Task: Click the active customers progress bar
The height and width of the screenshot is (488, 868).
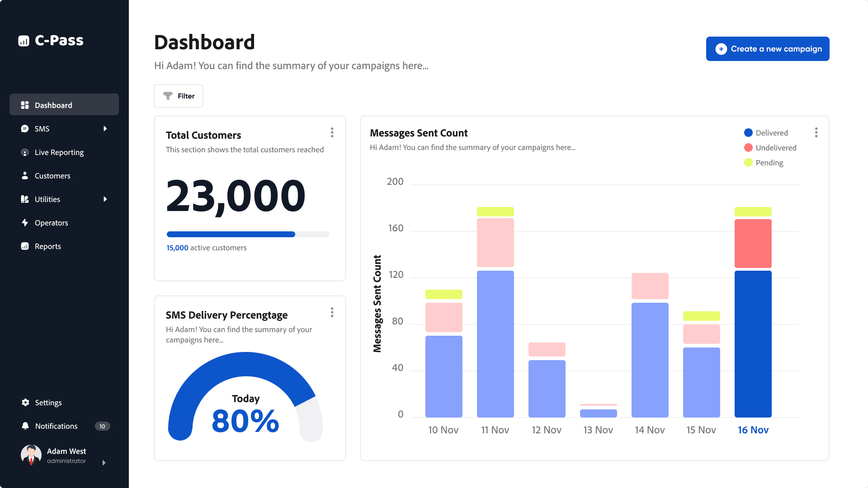Action: point(248,234)
